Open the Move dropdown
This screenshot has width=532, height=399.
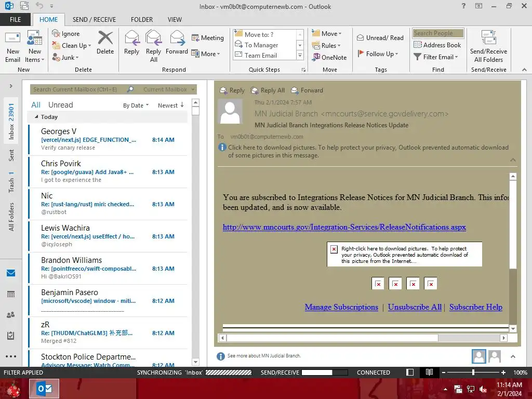click(x=326, y=34)
